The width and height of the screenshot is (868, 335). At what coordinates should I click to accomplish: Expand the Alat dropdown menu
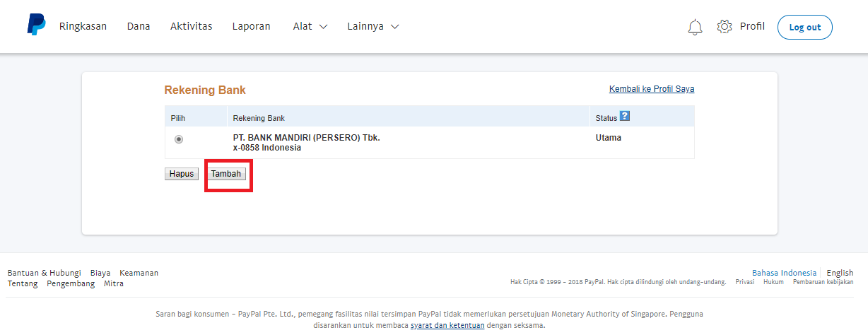click(x=310, y=26)
